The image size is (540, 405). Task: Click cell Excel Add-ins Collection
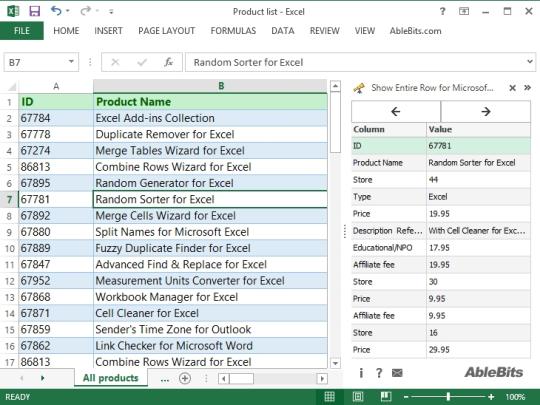(210, 118)
